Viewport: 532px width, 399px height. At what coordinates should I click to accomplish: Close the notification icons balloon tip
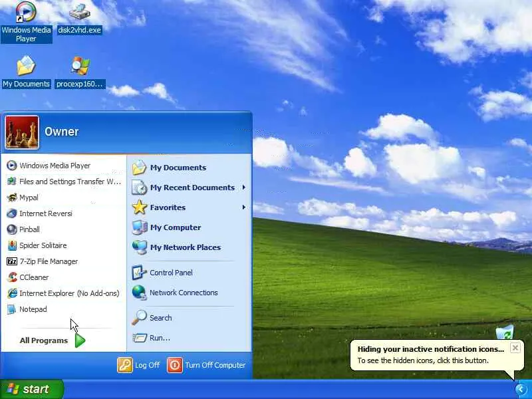(515, 348)
